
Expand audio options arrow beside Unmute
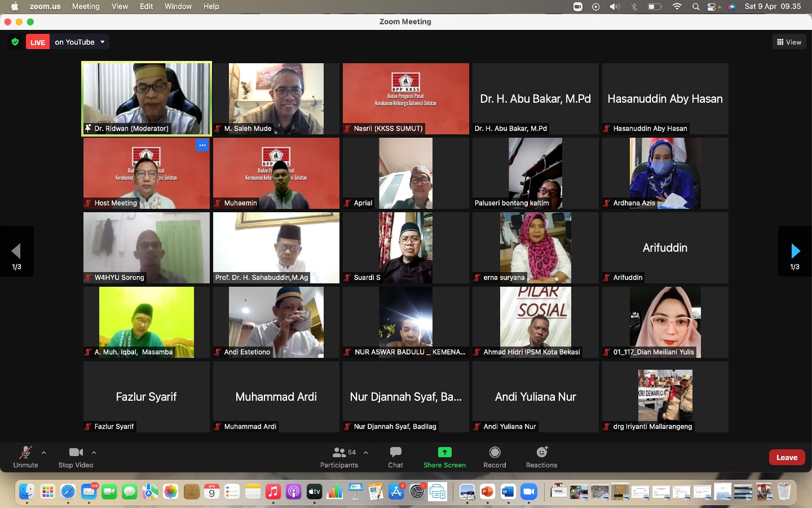coord(44,452)
